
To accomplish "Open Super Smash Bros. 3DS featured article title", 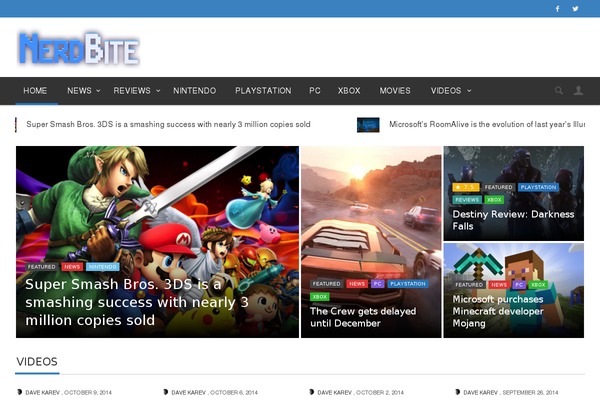I will pos(137,302).
